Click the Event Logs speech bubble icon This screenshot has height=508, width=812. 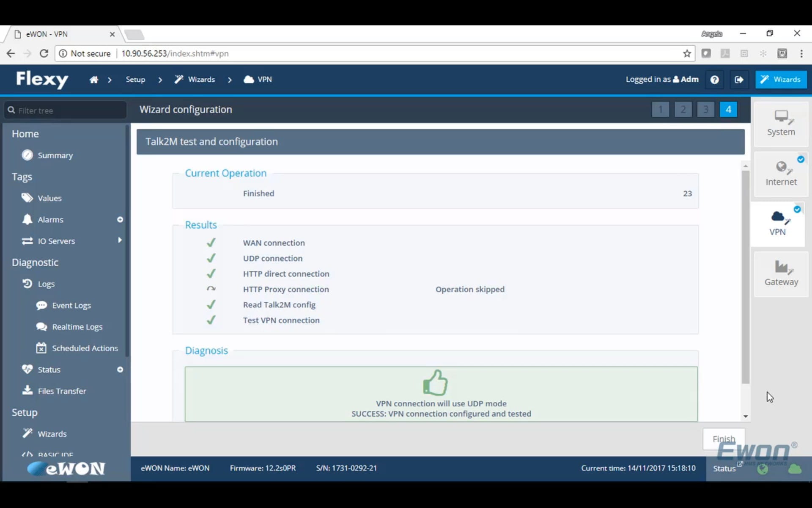coord(41,305)
